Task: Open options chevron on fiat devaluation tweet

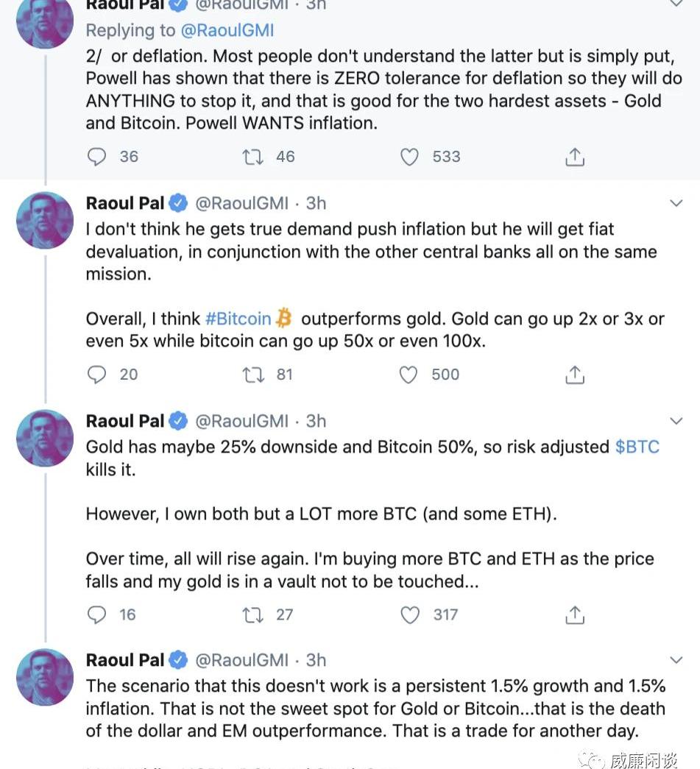Action: (676, 203)
